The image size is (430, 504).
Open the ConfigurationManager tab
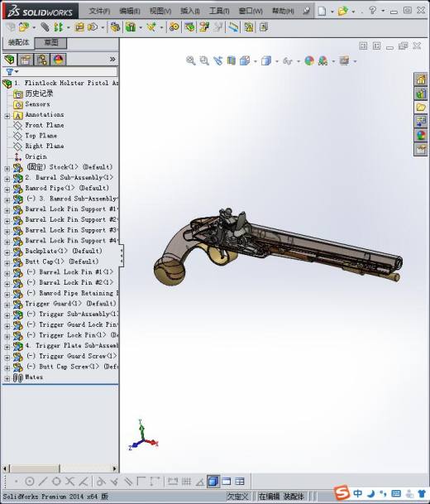click(x=41, y=60)
